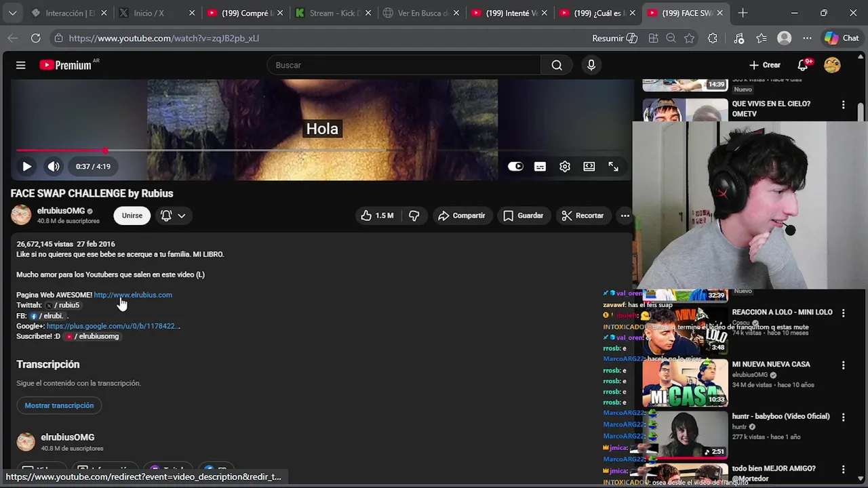Expand the subscription notification bell dropdown
The height and width of the screenshot is (488, 868).
[x=173, y=216]
